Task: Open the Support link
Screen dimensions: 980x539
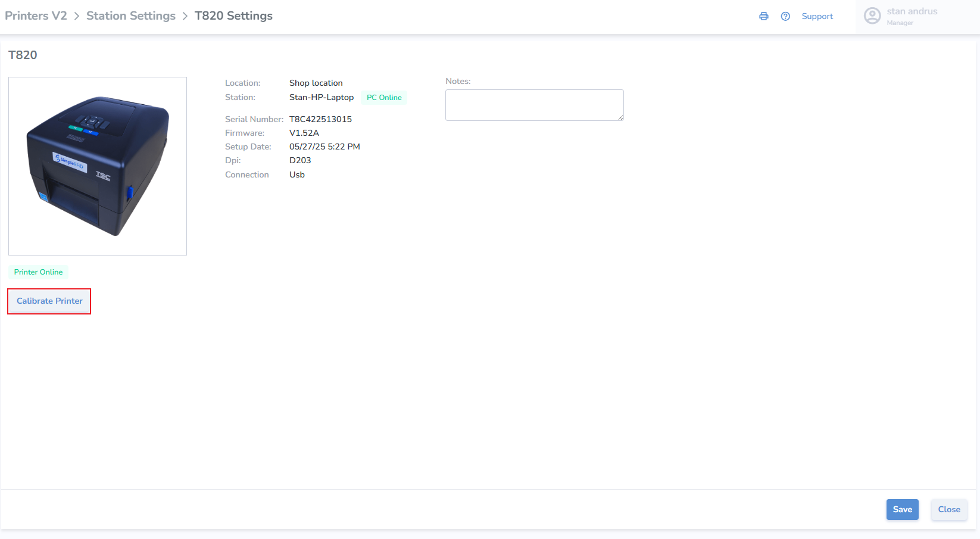Action: (x=817, y=17)
